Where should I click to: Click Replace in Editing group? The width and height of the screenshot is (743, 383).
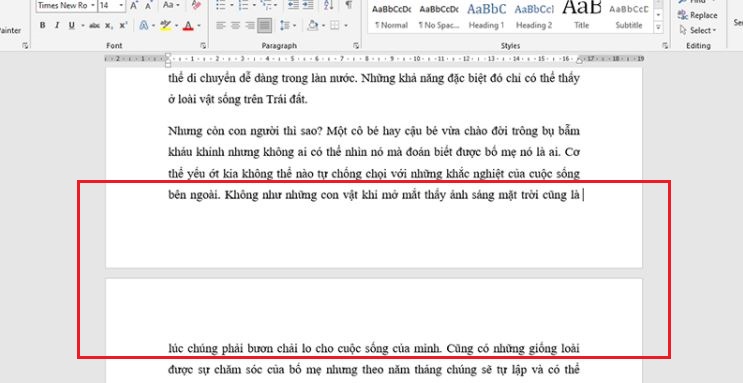698,15
